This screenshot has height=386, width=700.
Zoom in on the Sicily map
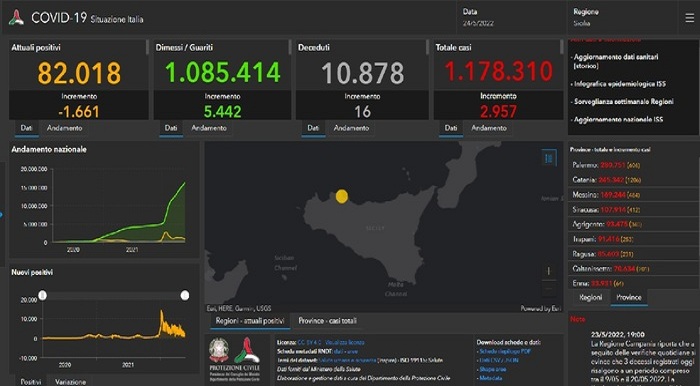point(549,271)
